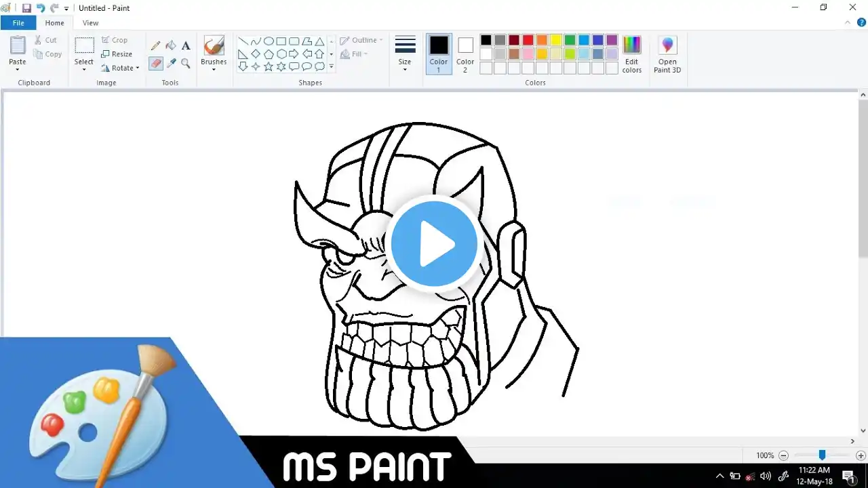Screen dimensions: 868x488
Task: Choose the Left arrow shape
Action: click(x=307, y=54)
